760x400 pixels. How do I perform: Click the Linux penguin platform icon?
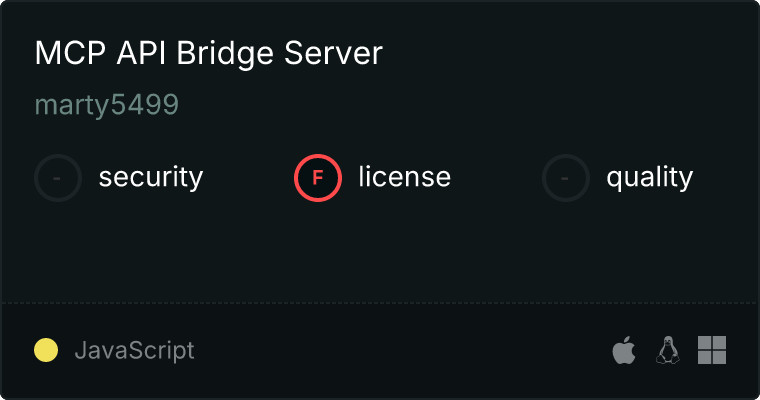[x=667, y=350]
